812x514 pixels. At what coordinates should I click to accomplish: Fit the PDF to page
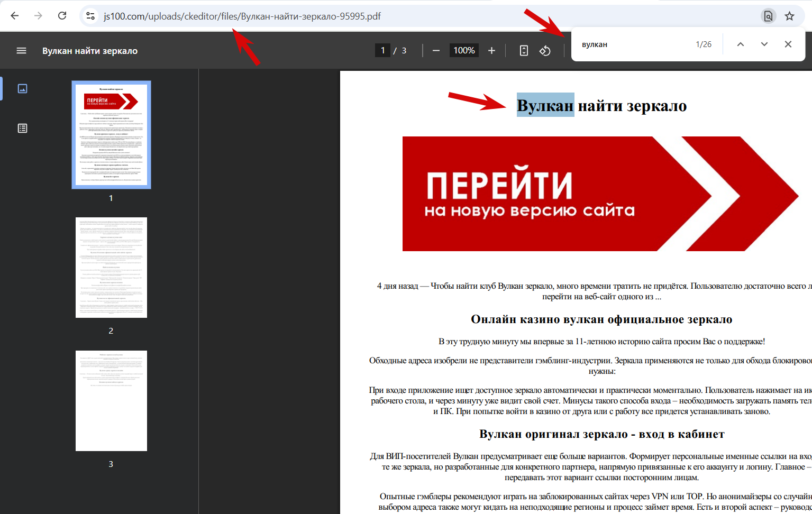[524, 50]
